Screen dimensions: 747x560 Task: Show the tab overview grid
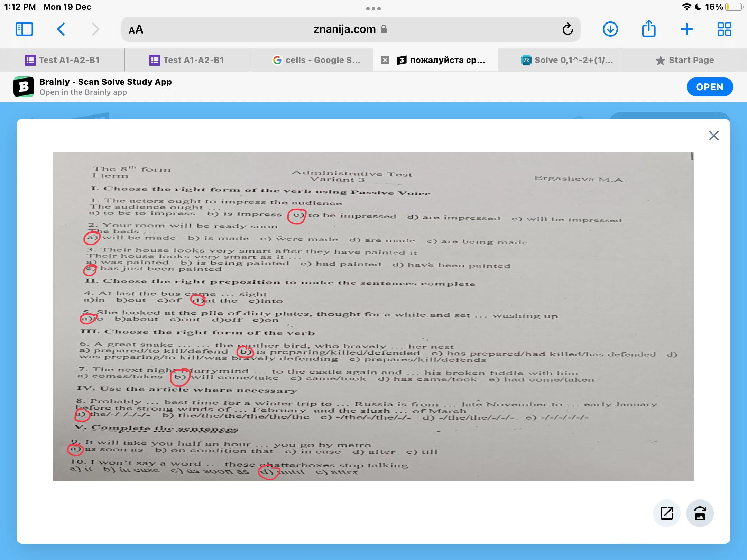(724, 29)
